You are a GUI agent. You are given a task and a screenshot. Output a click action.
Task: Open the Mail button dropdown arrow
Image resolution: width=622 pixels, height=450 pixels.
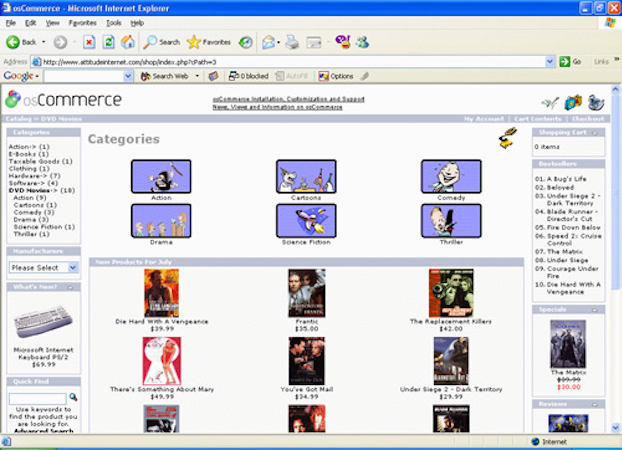coord(279,42)
